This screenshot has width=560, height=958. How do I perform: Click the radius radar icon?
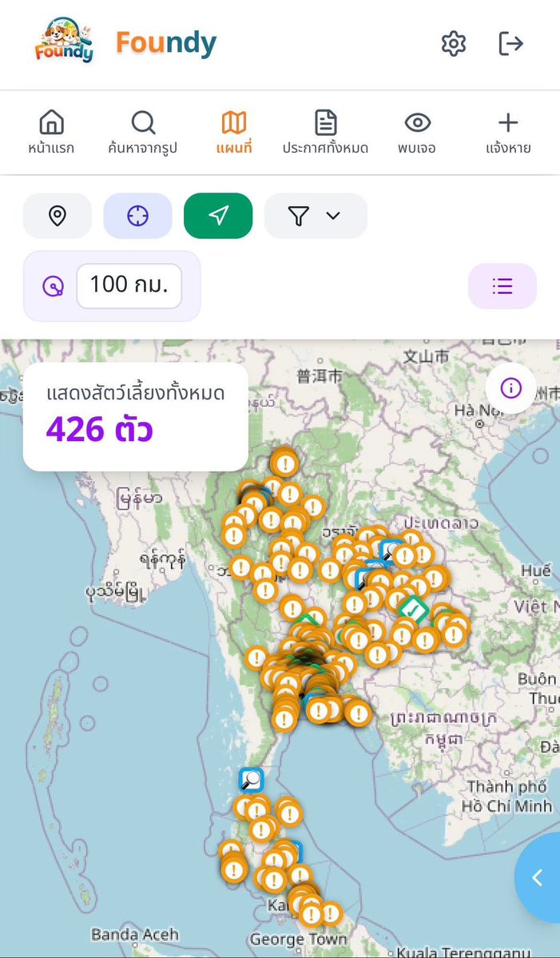(x=54, y=286)
